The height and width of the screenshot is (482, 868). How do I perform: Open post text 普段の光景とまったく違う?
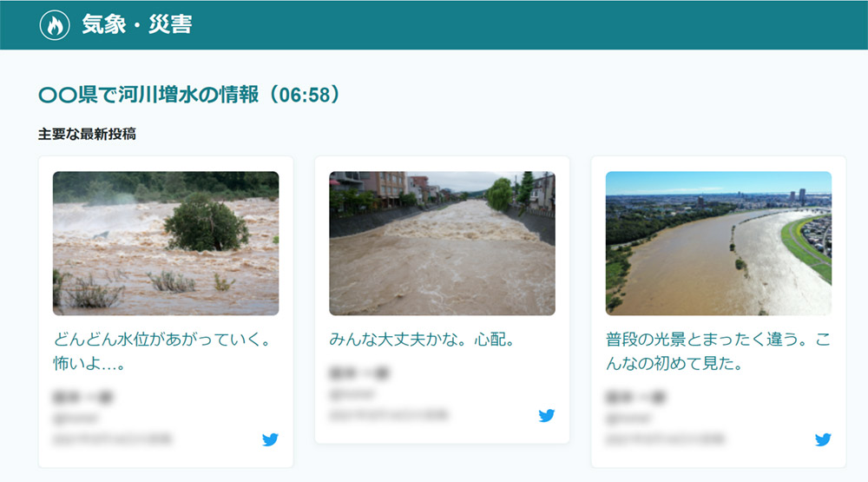point(718,351)
